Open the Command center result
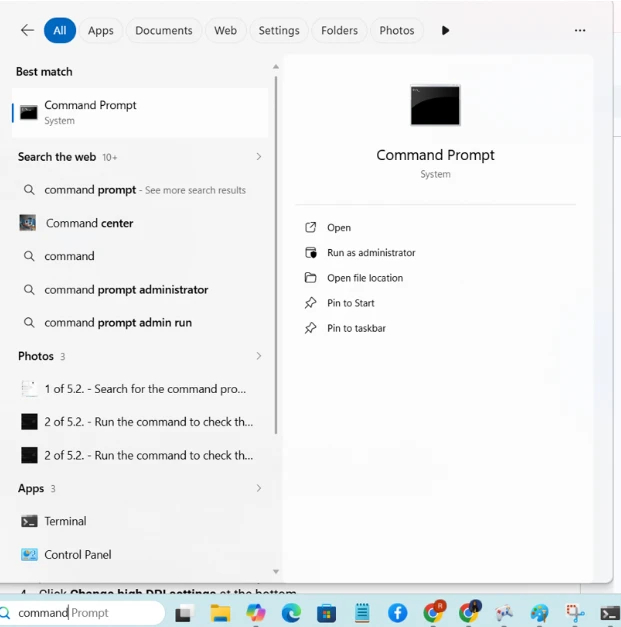This screenshot has height=627, width=621. 140,223
